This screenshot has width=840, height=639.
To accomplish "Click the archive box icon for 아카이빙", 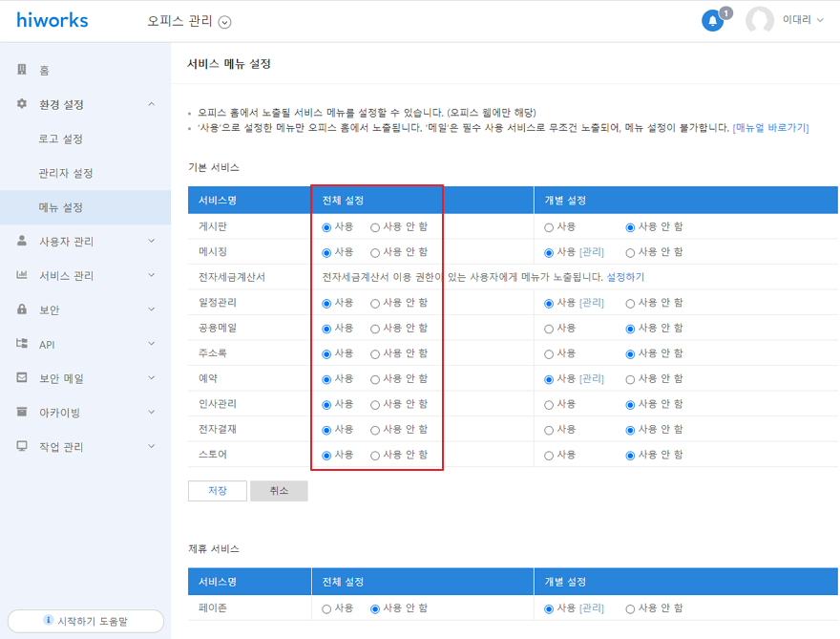I will click(22, 412).
